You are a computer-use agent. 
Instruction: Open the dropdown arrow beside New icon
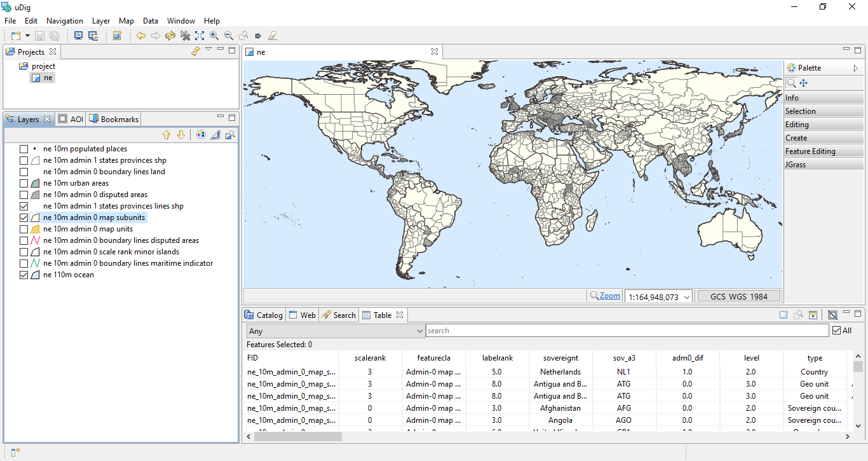pyautogui.click(x=27, y=36)
